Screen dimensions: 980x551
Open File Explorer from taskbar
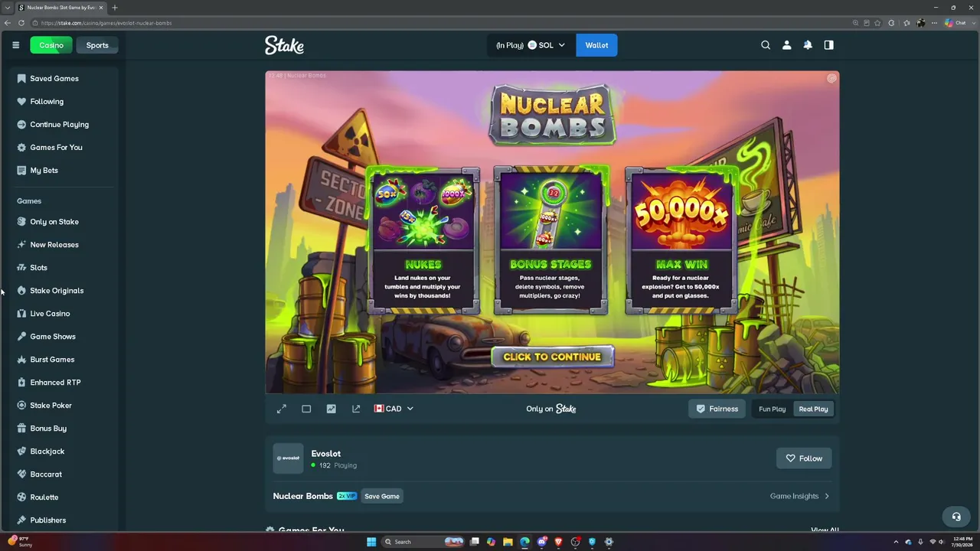[508, 542]
